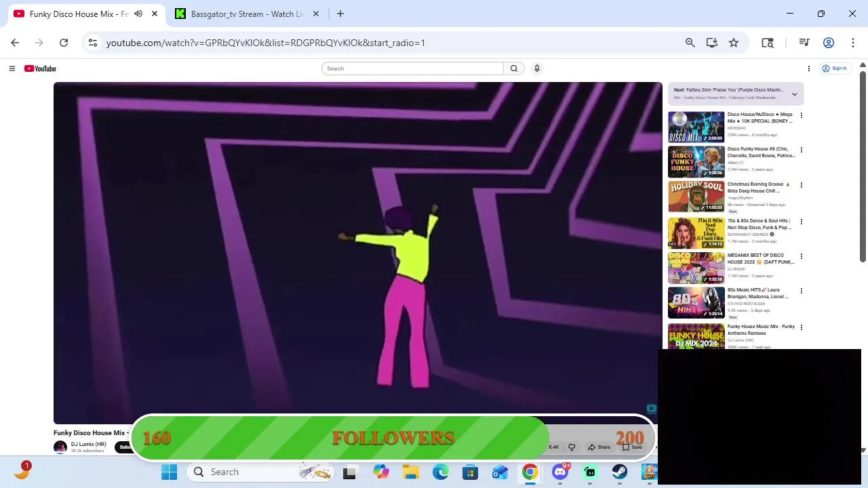The height and width of the screenshot is (488, 868).
Task: Launch Microsoft Edge from the taskbar
Action: [x=441, y=472]
